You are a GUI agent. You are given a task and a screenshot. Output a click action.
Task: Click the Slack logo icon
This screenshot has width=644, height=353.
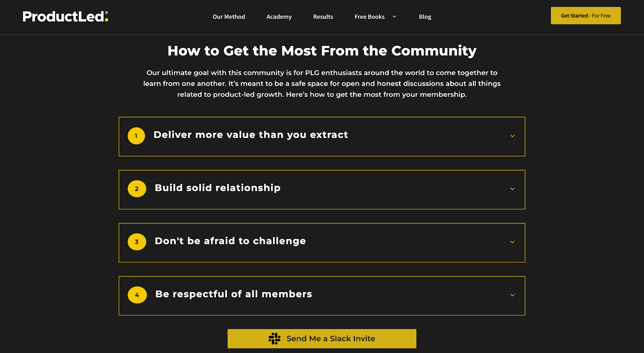pos(275,339)
